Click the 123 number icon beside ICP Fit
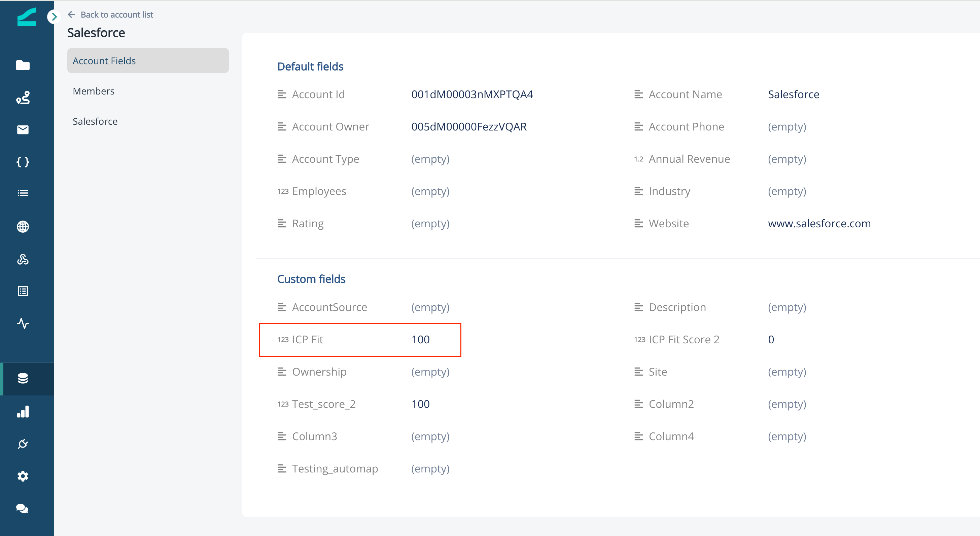 (x=283, y=340)
